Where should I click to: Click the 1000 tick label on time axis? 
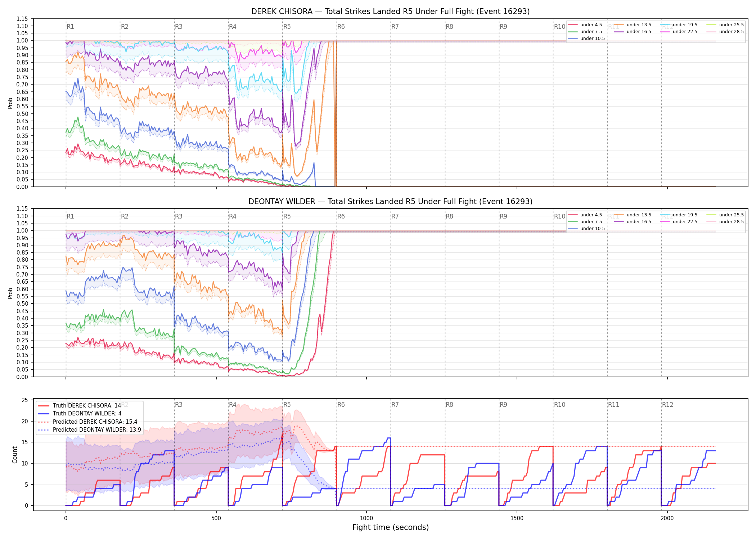(366, 518)
